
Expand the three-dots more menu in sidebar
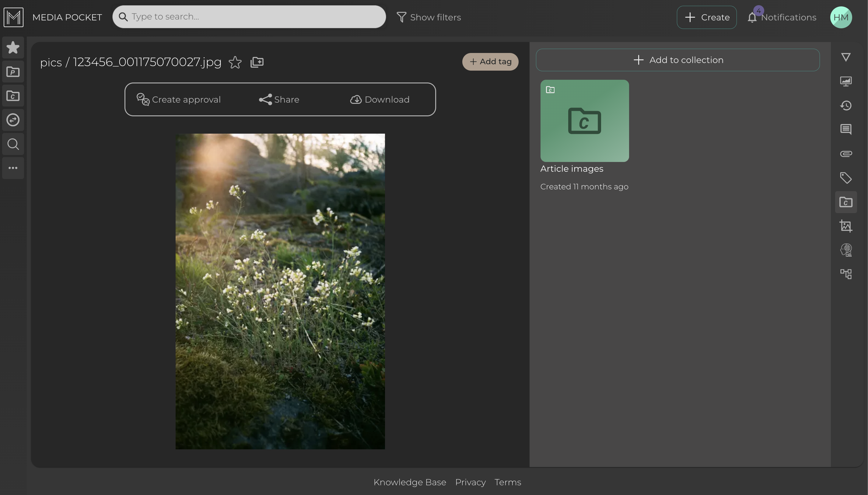tap(13, 168)
